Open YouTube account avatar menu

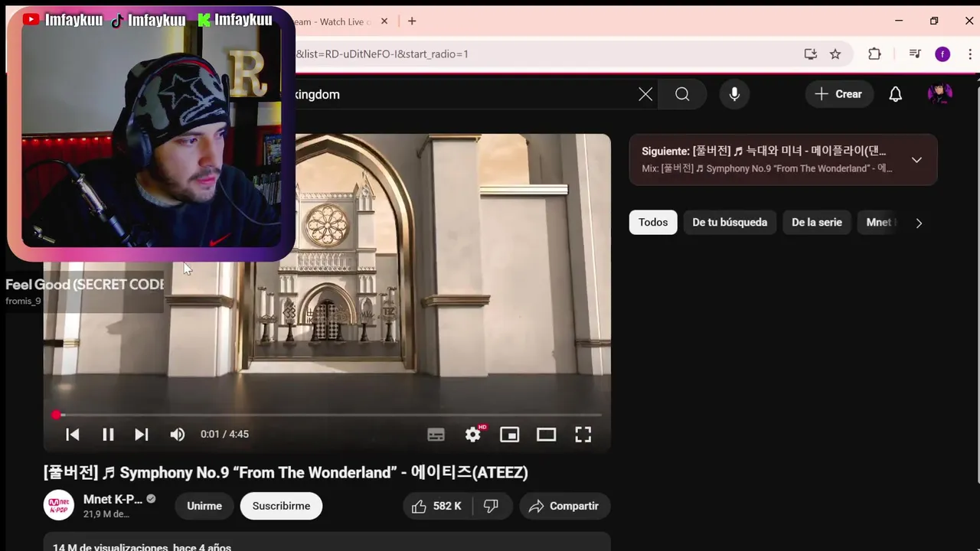[x=939, y=94]
